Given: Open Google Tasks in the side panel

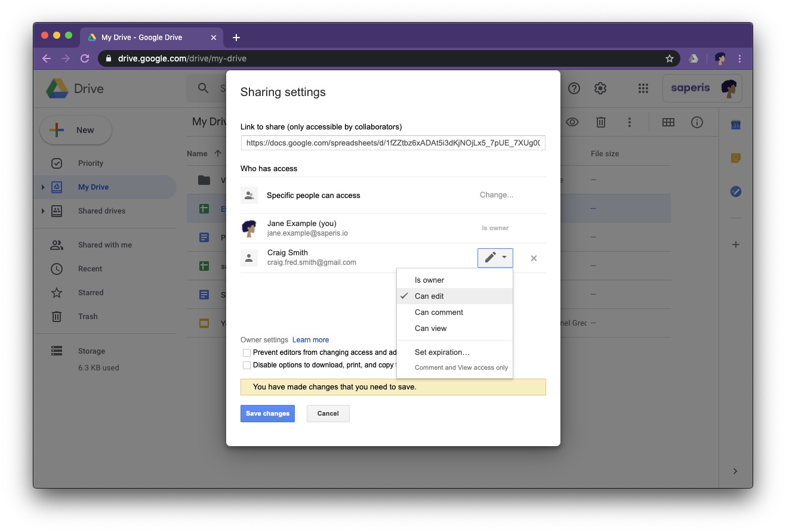Looking at the screenshot, I should coord(735,191).
